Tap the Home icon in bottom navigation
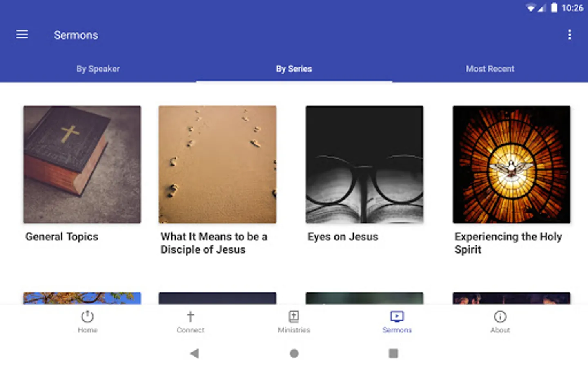 (x=87, y=317)
